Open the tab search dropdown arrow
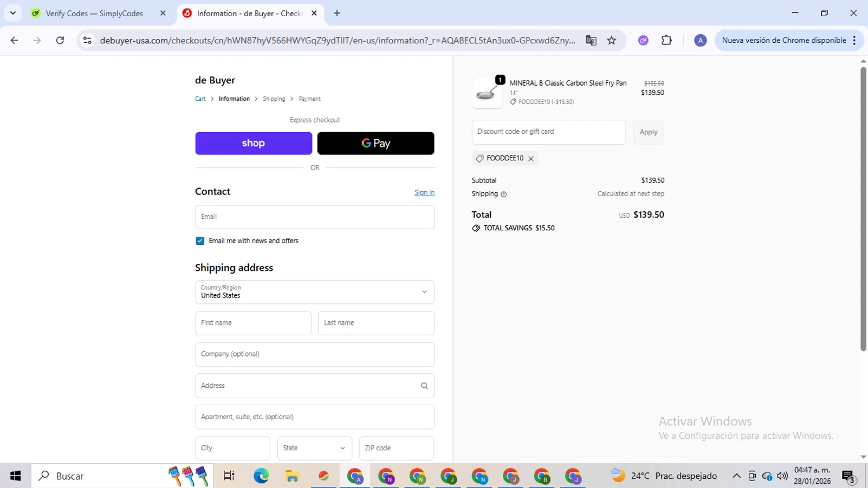The image size is (868, 488). [13, 13]
